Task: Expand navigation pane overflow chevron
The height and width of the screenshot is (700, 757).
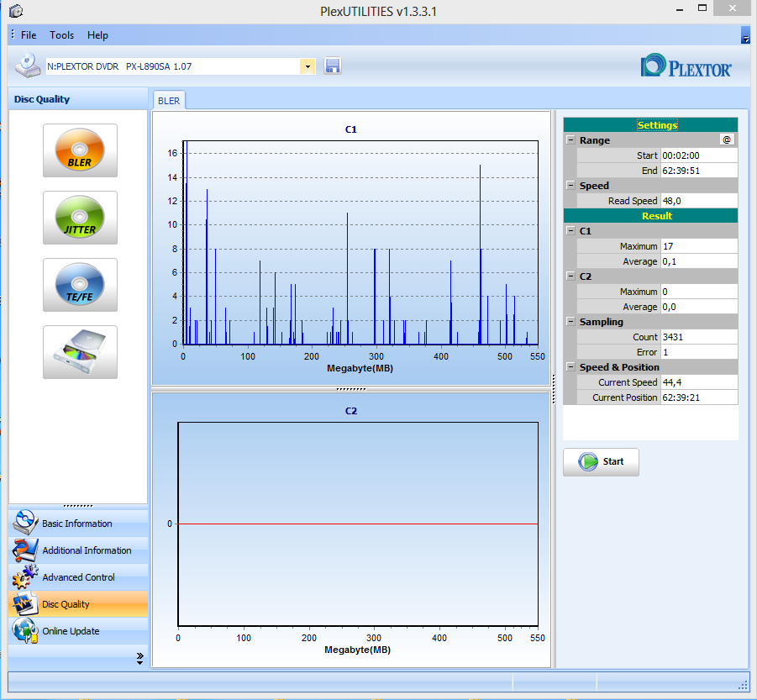Action: tap(140, 659)
